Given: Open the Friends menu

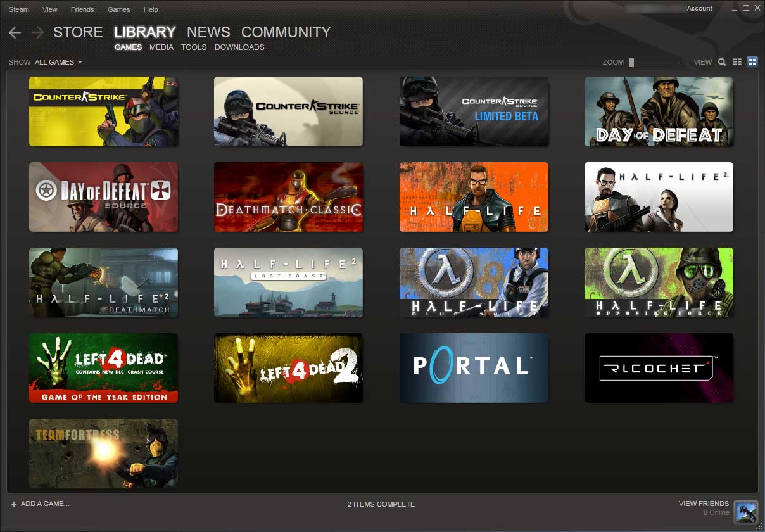Looking at the screenshot, I should point(82,9).
